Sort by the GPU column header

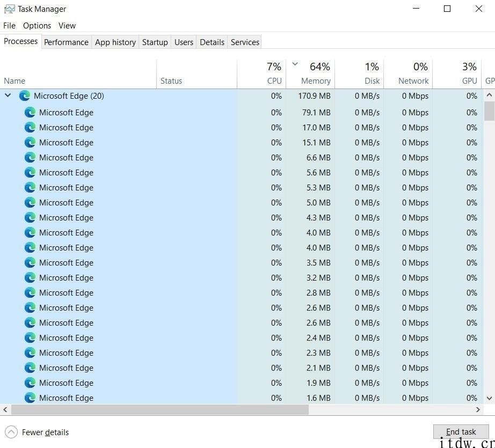point(457,75)
